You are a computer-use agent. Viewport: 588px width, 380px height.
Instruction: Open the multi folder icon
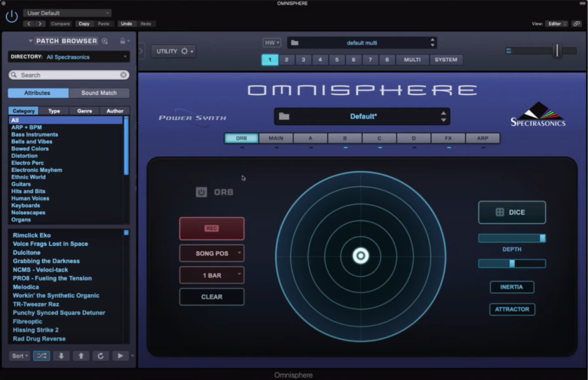(295, 43)
